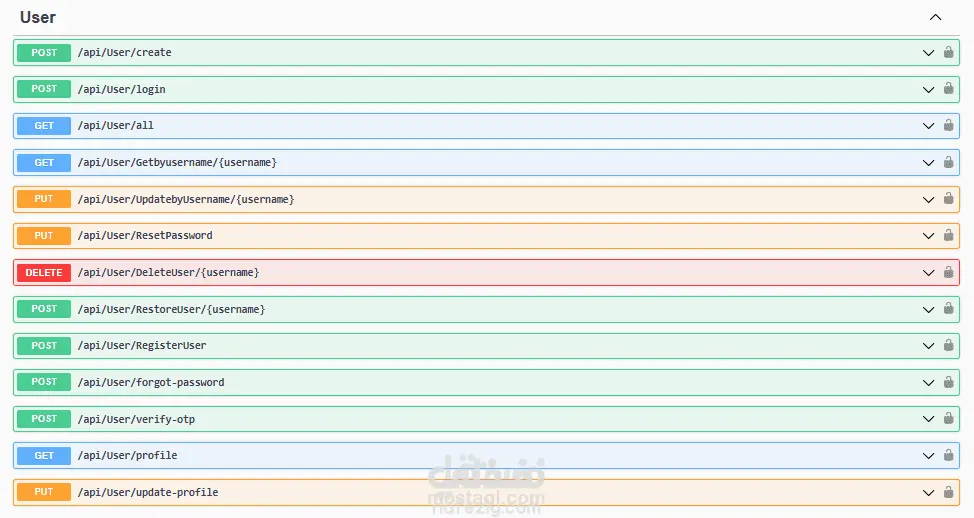Image resolution: width=974 pixels, height=518 pixels.
Task: Expand the update-profile endpoint chevron
Action: (x=929, y=493)
